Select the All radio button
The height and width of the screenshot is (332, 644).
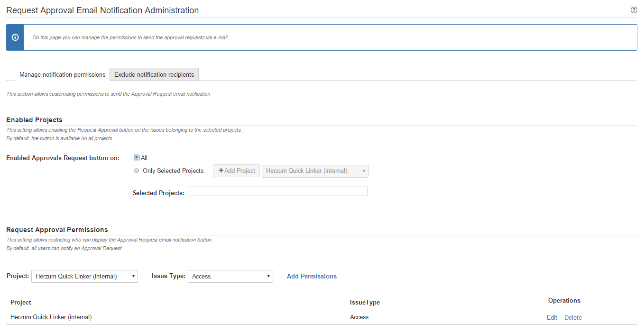137,158
